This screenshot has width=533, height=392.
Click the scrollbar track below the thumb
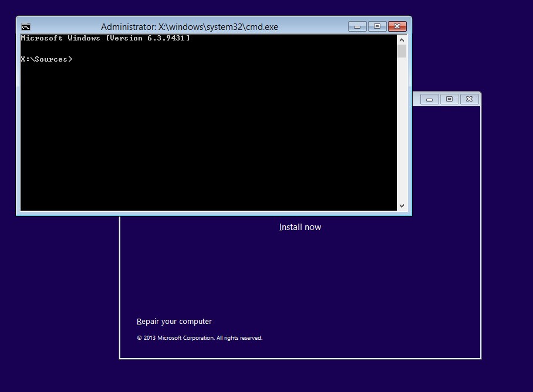pyautogui.click(x=402, y=129)
